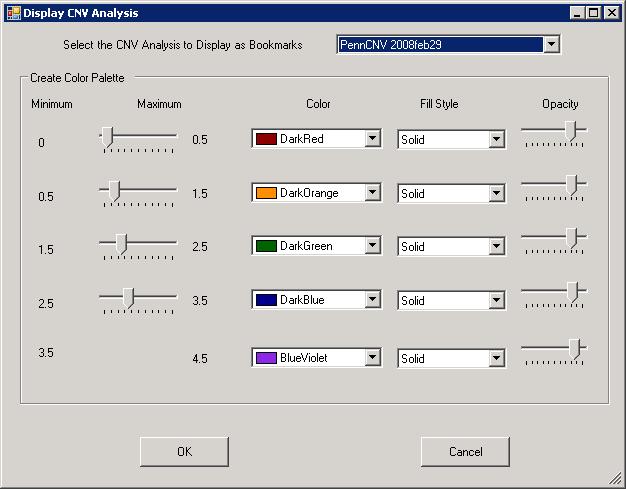Click the DarkBlue color swatch
This screenshot has height=489, width=626.
(x=266, y=300)
